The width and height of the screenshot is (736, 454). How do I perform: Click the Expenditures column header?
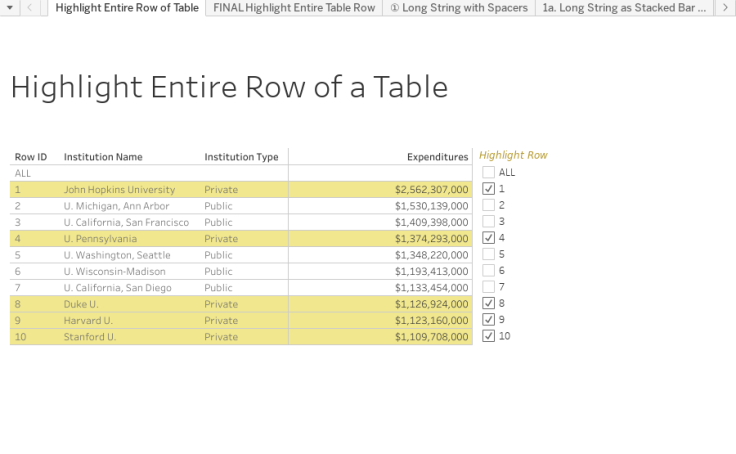[437, 157]
